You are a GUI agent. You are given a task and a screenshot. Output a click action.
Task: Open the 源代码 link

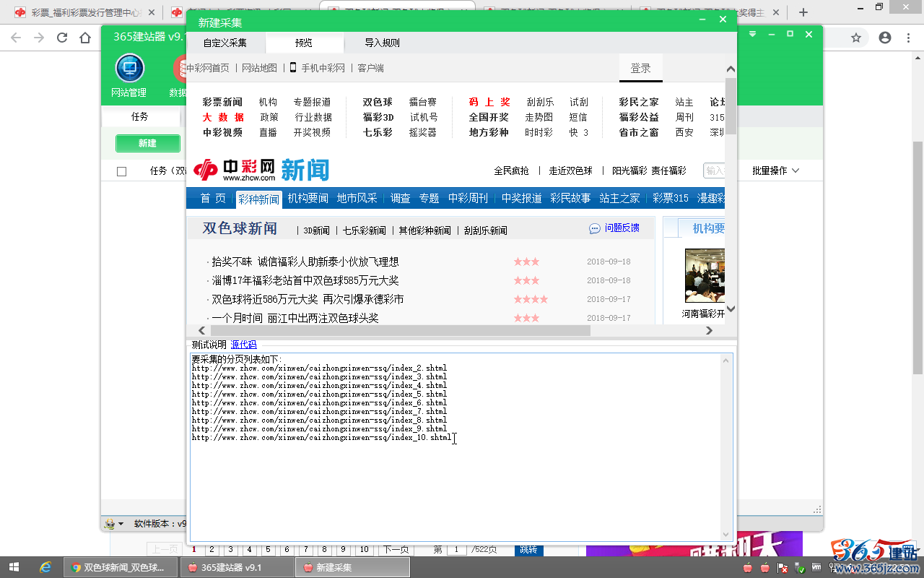(243, 345)
